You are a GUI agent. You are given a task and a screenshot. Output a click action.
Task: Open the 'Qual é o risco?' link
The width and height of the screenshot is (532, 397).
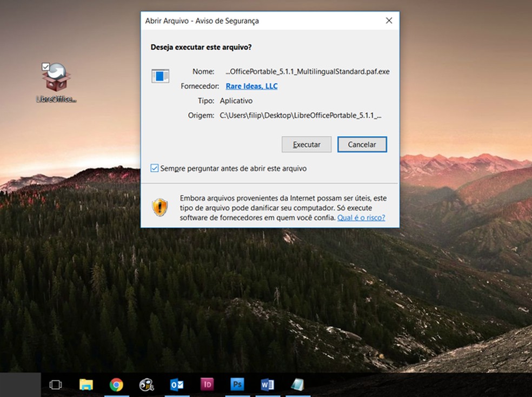[x=361, y=218]
